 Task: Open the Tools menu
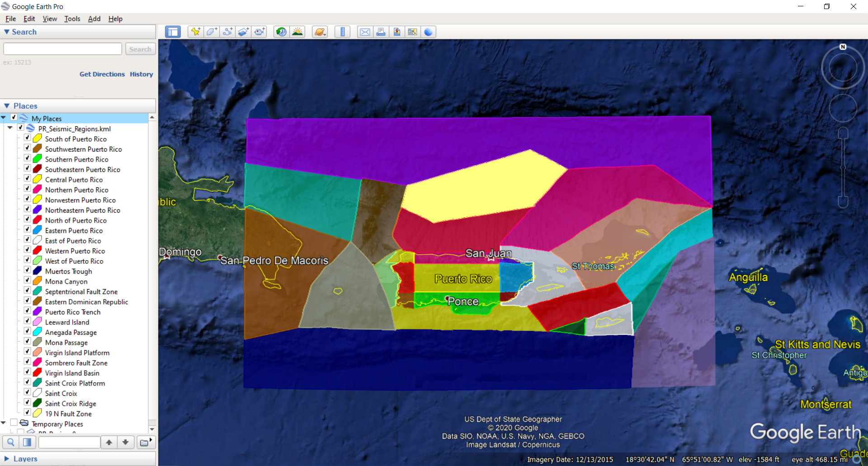tap(72, 19)
